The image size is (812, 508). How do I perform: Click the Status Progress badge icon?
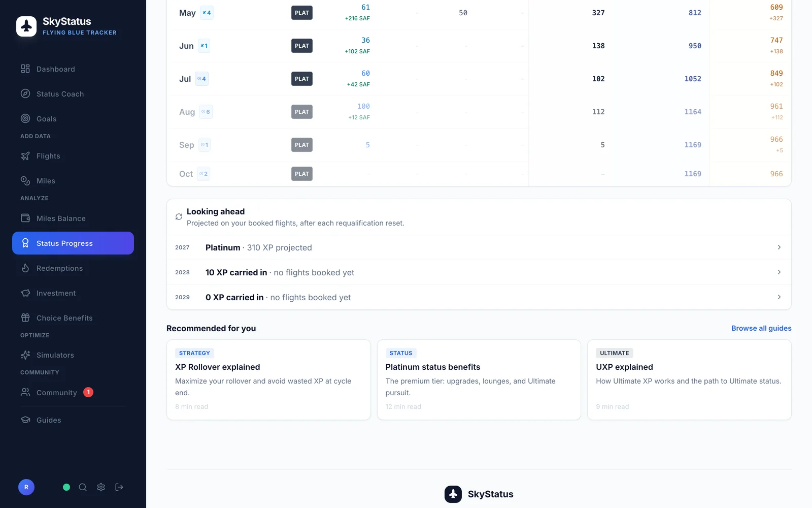tap(25, 243)
